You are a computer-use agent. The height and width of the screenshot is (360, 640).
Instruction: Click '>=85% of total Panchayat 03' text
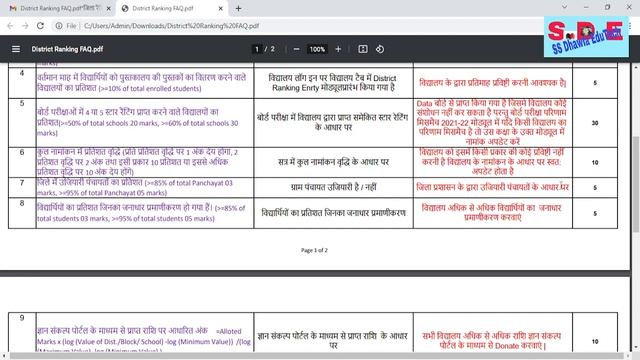189,183
